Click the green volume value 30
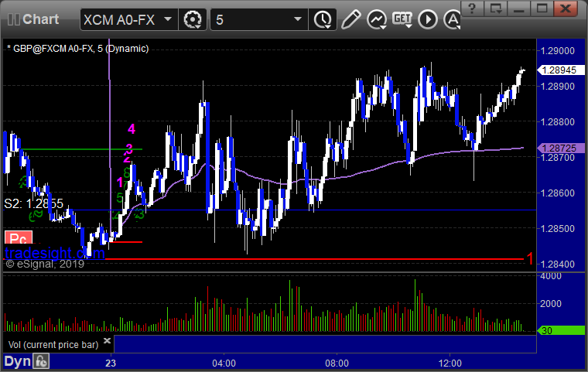Image resolution: width=588 pixels, height=372 pixels. [x=561, y=331]
